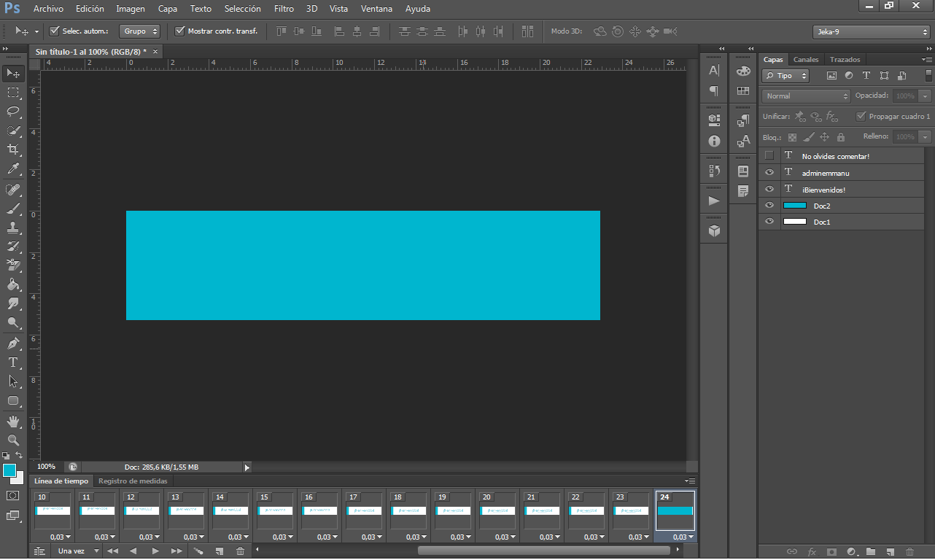Select the Pen tool
Viewport: 935px width, 560px height.
pyautogui.click(x=13, y=343)
